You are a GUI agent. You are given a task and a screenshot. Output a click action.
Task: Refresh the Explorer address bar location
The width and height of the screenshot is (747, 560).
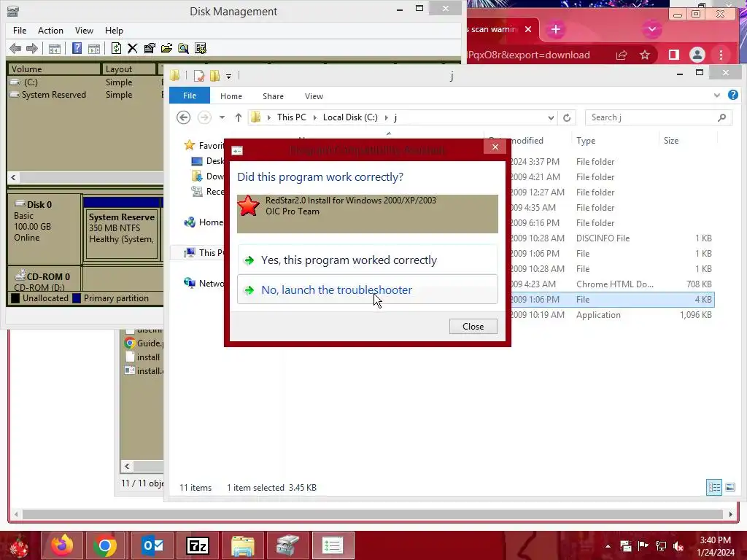tap(566, 117)
